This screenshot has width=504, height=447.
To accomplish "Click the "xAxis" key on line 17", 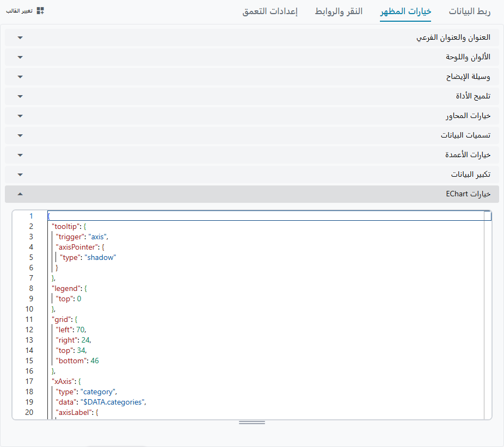I will [63, 382].
